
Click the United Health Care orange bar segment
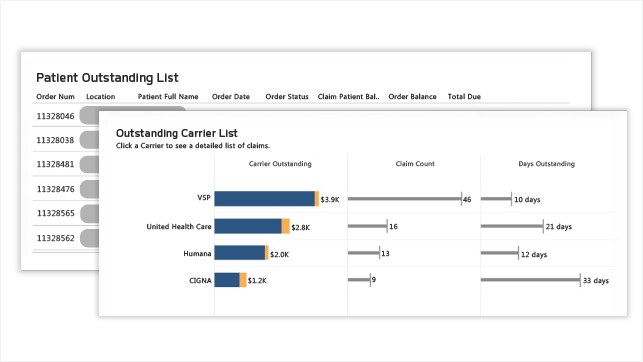tap(286, 226)
